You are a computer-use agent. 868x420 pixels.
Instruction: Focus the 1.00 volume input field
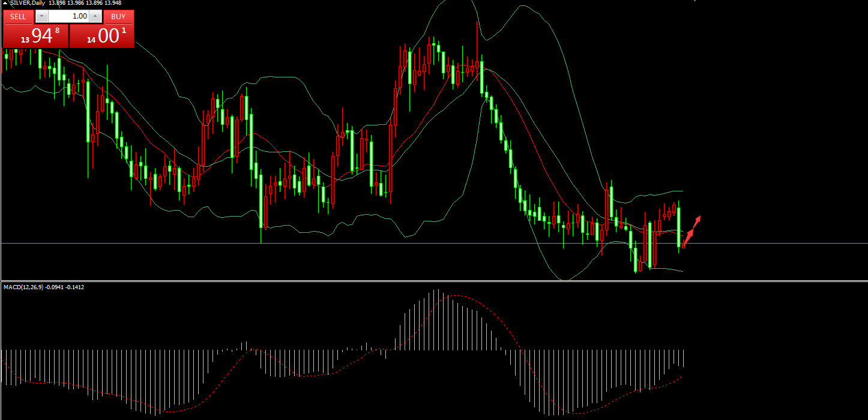[68, 16]
